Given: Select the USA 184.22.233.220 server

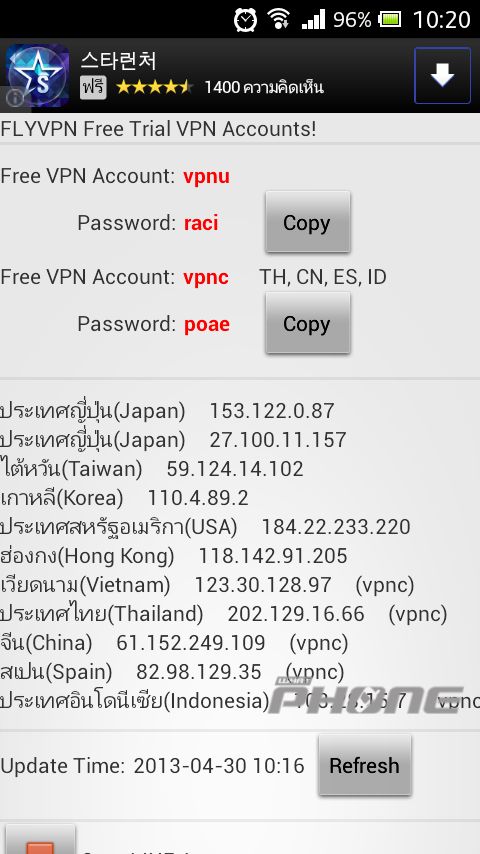Looking at the screenshot, I should (x=205, y=527).
